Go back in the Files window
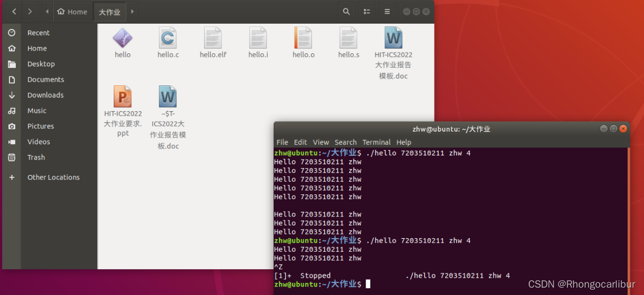The image size is (644, 295). (14, 12)
